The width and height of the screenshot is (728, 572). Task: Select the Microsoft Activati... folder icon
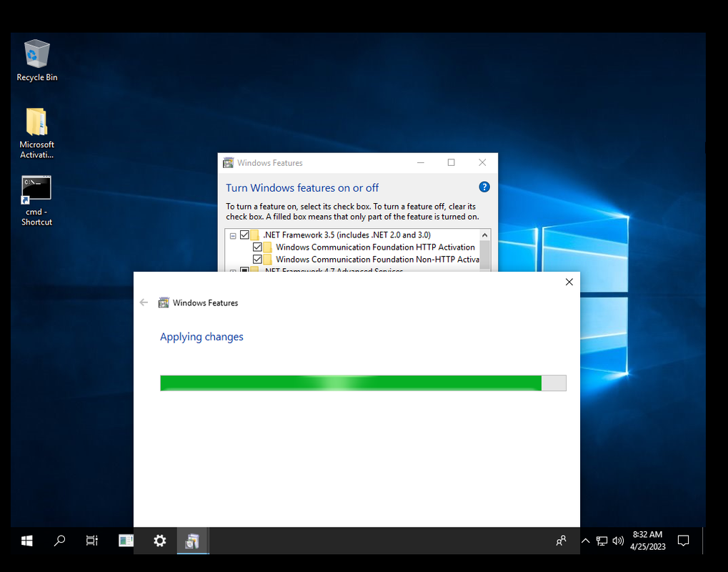36,134
